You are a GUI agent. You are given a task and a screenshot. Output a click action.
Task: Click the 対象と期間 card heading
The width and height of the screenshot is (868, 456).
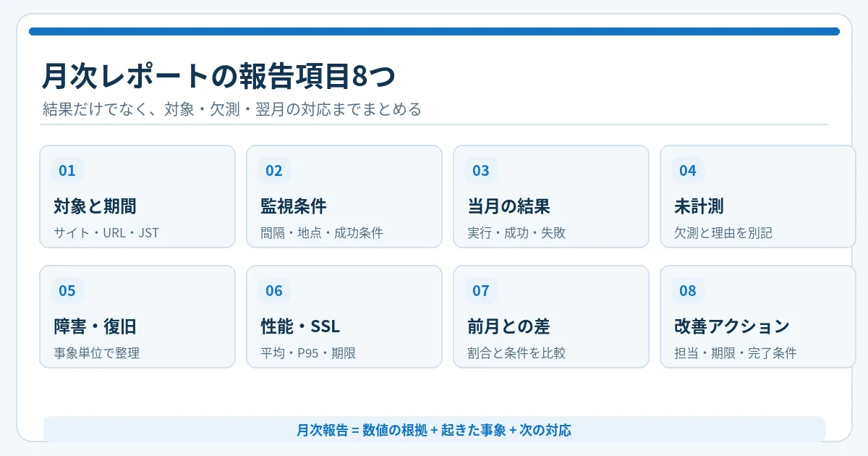pos(95,206)
